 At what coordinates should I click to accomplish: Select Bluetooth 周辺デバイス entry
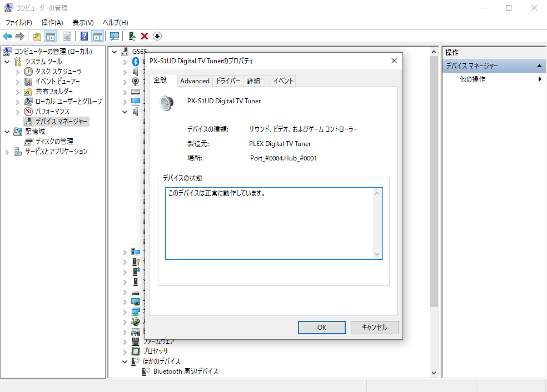186,371
